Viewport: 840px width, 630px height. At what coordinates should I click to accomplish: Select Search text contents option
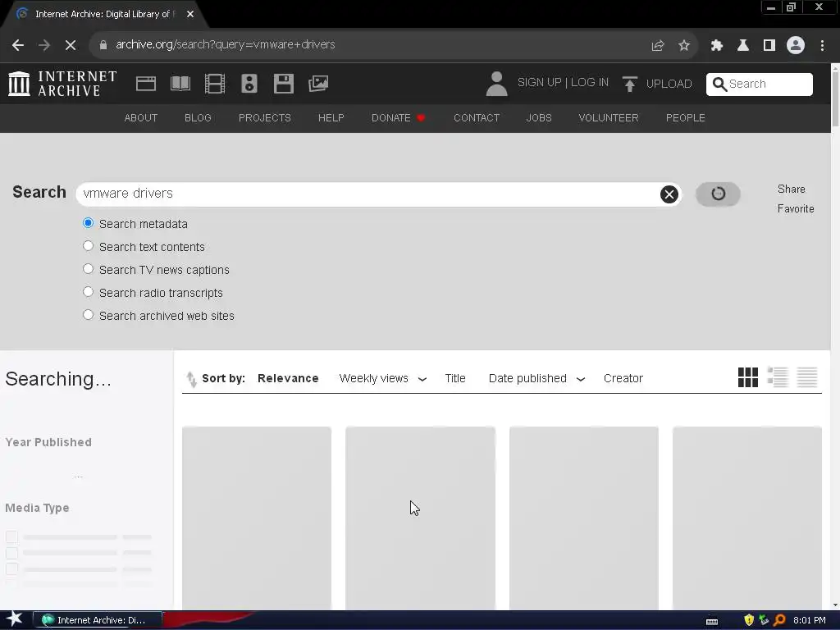[x=88, y=246]
